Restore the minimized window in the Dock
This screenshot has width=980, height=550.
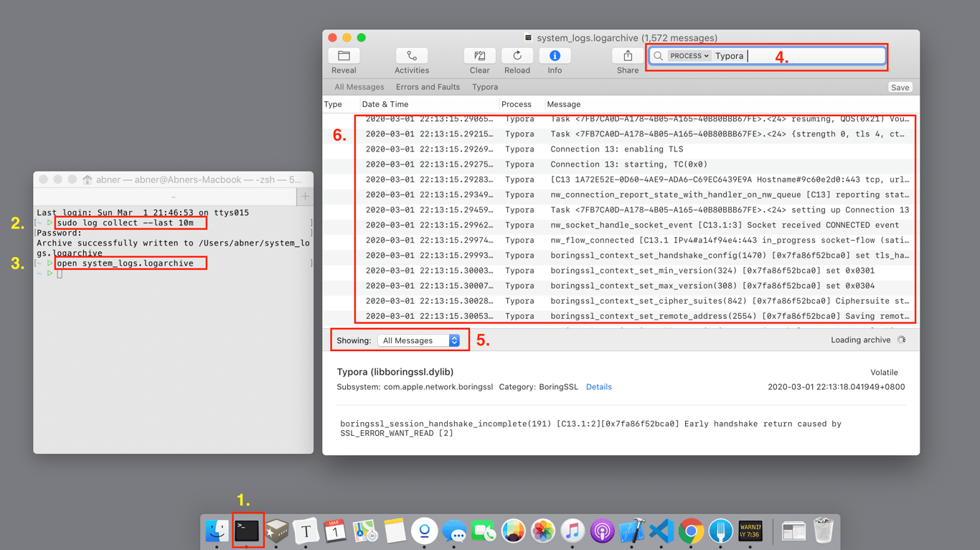793,531
